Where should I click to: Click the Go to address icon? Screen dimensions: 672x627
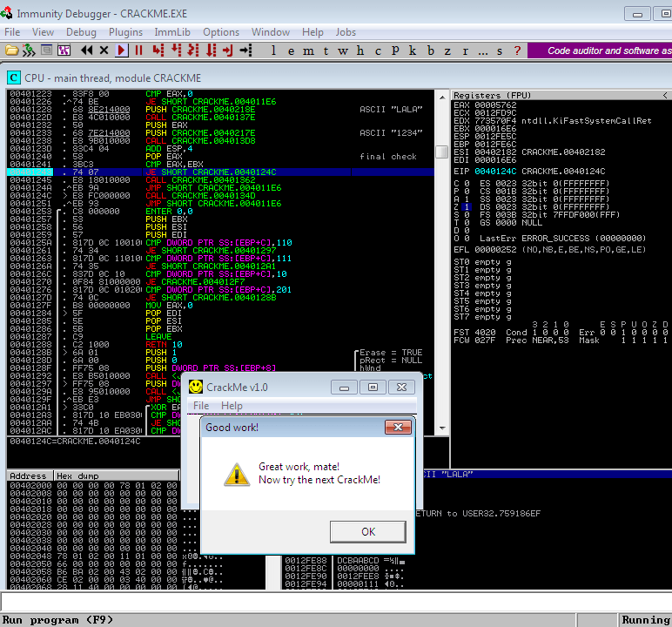coord(246,51)
